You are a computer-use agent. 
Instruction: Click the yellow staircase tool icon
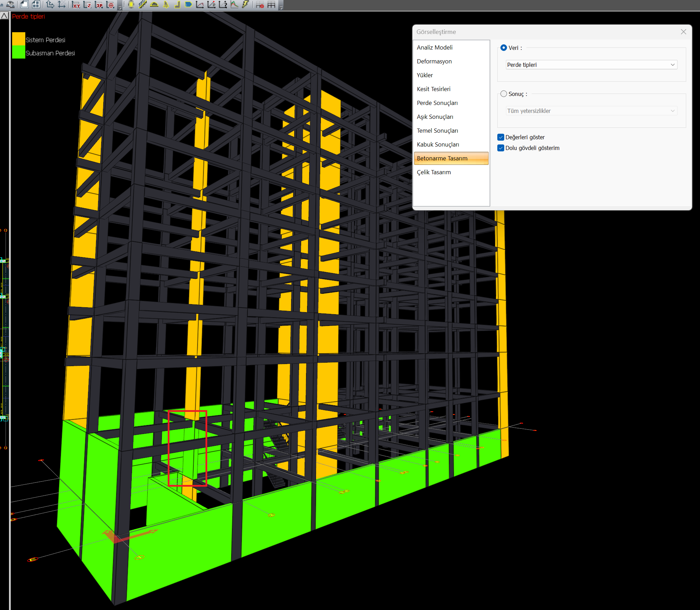(142, 5)
